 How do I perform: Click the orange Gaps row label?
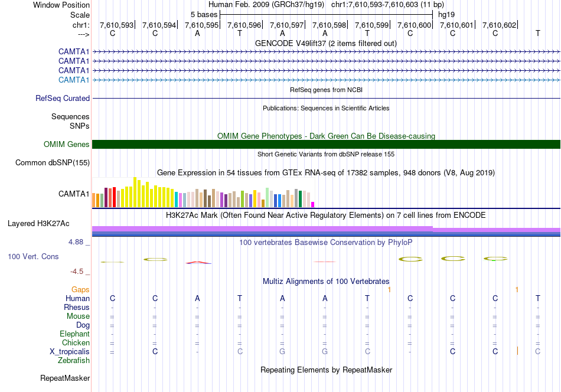[80, 289]
